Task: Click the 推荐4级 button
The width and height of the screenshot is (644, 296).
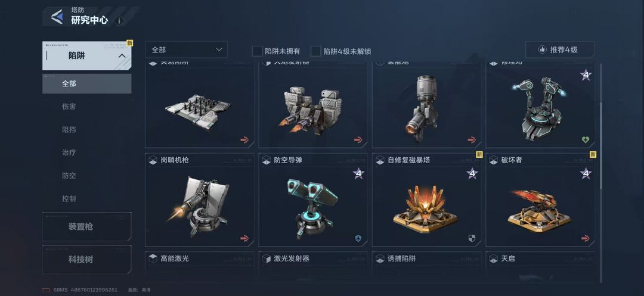Action: pyautogui.click(x=560, y=49)
